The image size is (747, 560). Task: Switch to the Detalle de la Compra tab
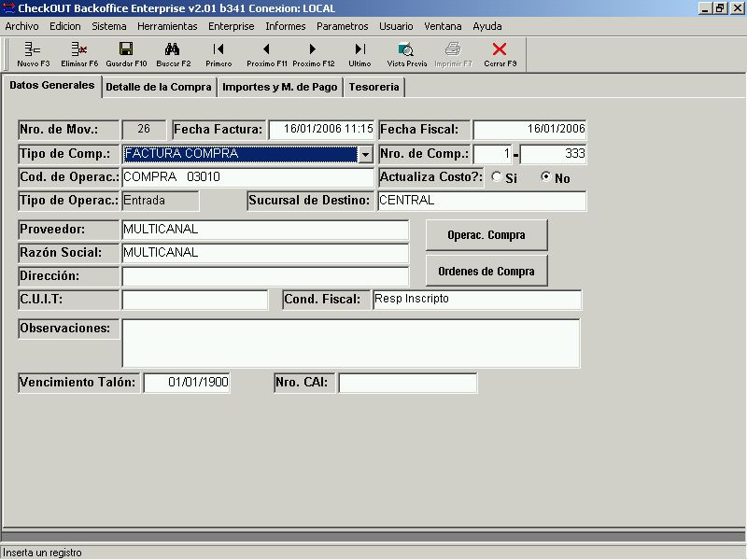tap(159, 87)
